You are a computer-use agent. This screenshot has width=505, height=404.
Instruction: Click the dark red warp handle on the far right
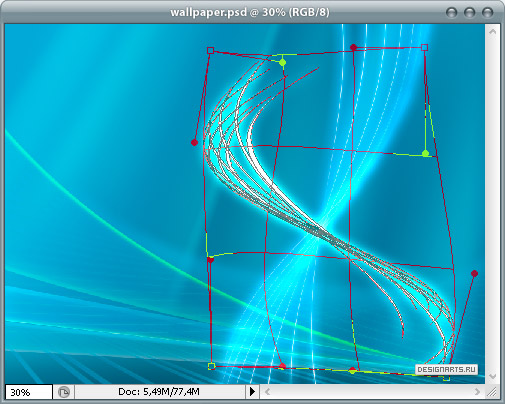click(474, 274)
